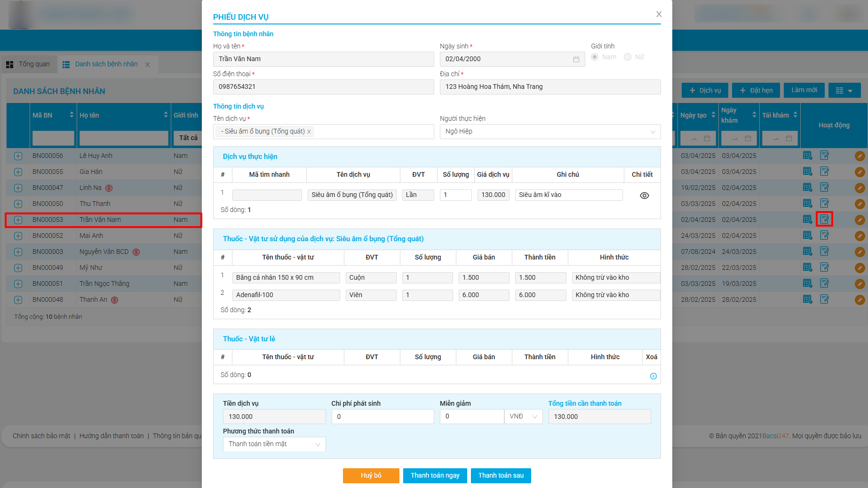
Task: Open the Hướng dẫn thanh toán link
Action: tap(111, 436)
